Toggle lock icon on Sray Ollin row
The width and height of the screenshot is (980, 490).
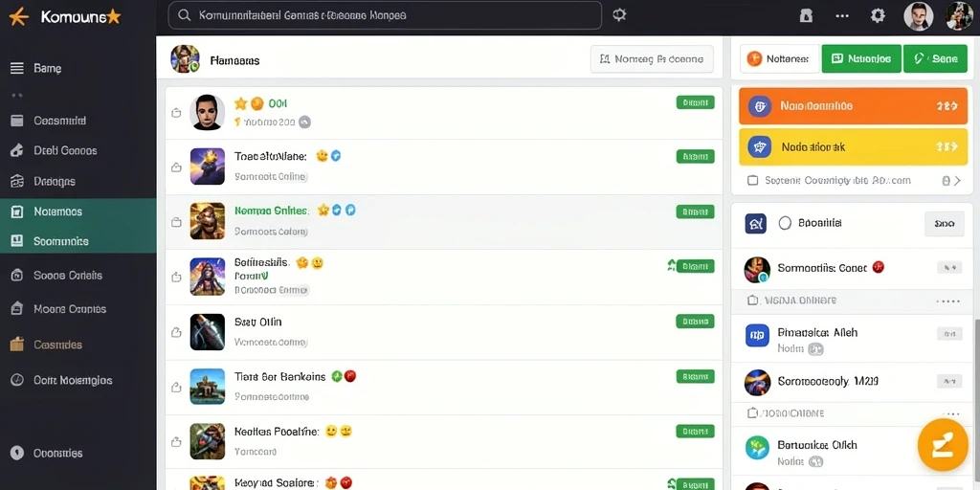point(176,332)
